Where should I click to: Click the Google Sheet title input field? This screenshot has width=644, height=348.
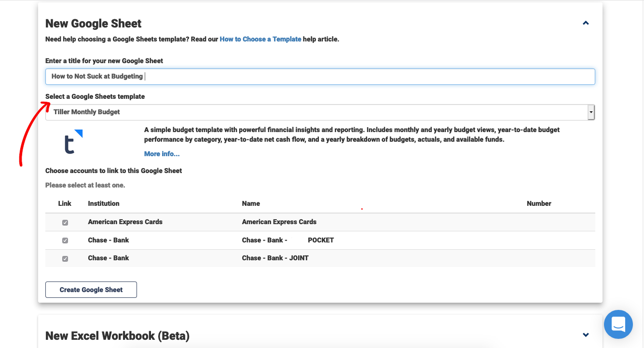pyautogui.click(x=320, y=77)
